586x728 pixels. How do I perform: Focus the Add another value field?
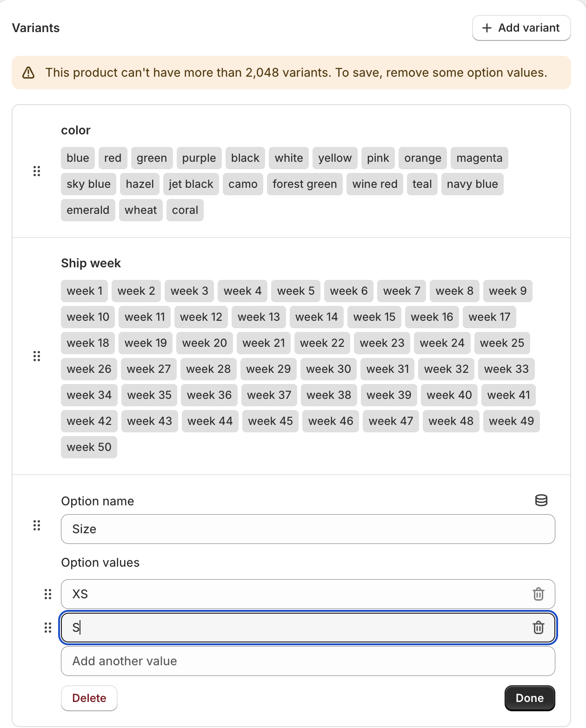pos(307,661)
